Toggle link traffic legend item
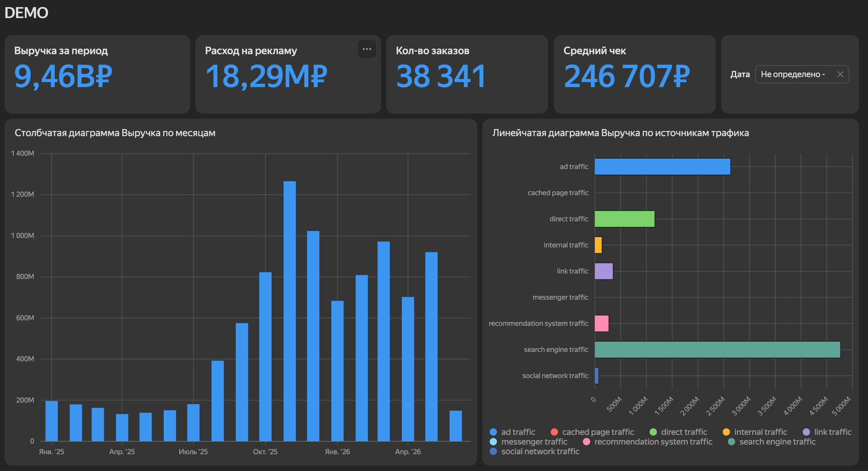 point(827,432)
